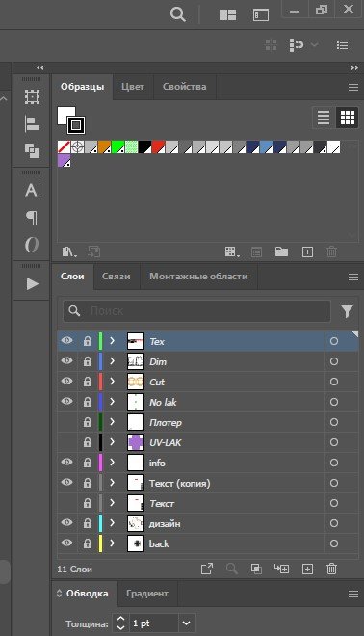Image resolution: width=364 pixels, height=636 pixels.
Task: Open the Монтажные области tab
Action: coord(198,277)
